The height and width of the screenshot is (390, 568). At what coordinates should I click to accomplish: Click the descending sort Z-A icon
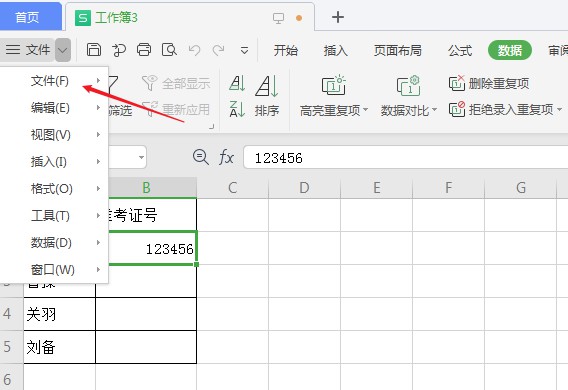pos(237,109)
